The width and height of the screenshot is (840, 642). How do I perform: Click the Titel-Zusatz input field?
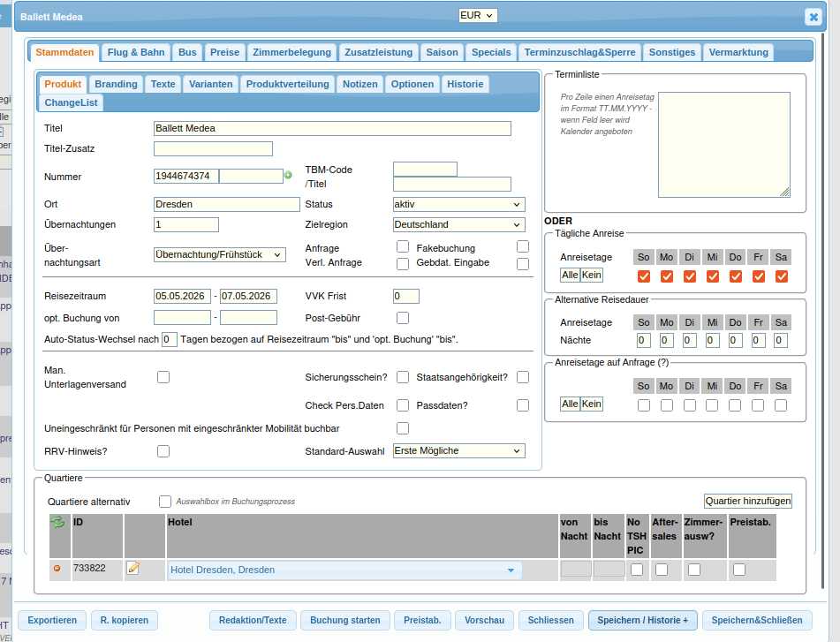[213, 148]
